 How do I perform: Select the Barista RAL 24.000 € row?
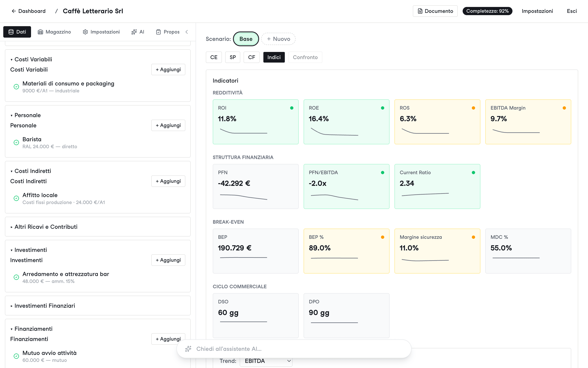click(98, 143)
